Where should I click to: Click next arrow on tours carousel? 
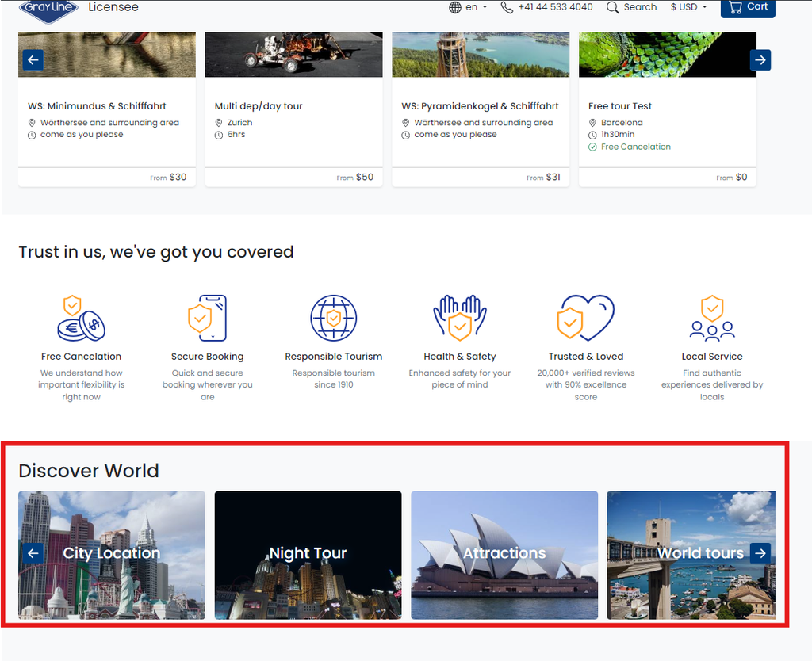coord(760,60)
